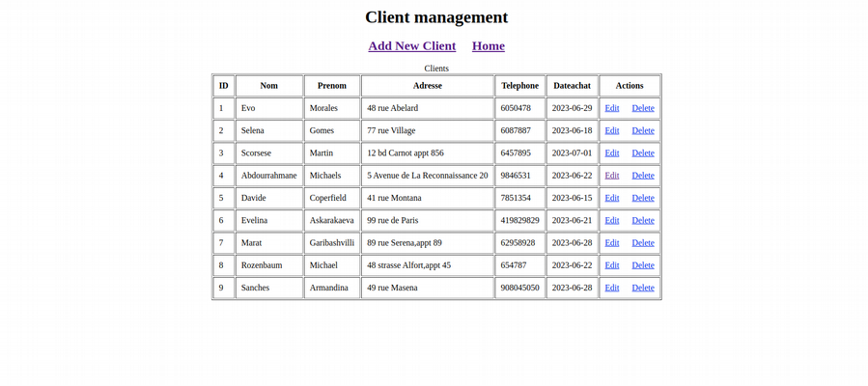Edit client Scorsese Martin
The width and height of the screenshot is (868, 386).
tap(612, 152)
